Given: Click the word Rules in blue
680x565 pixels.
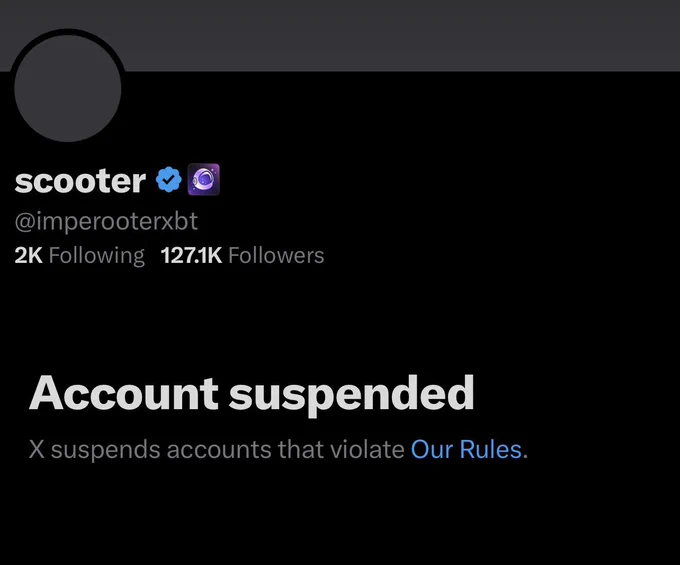Looking at the screenshot, I should click(490, 449).
